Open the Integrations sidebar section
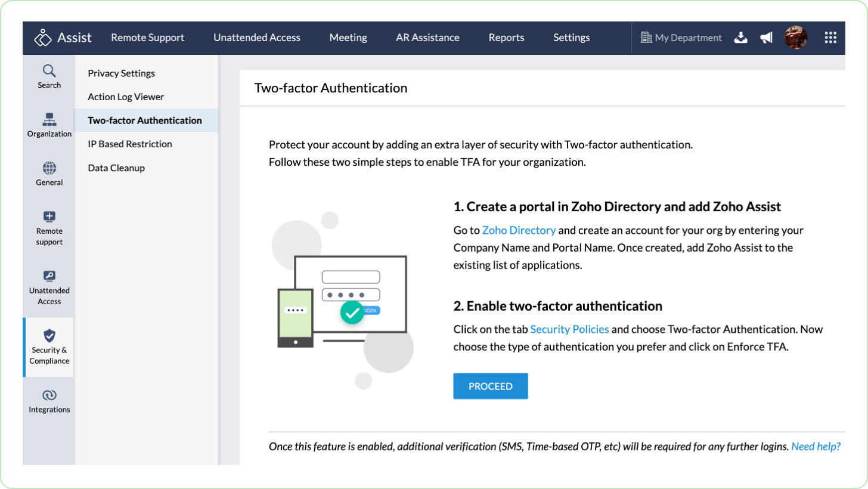 (x=49, y=401)
